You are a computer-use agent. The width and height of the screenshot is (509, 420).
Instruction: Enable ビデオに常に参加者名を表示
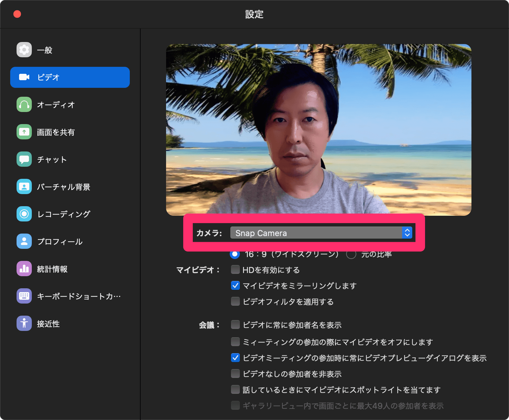click(235, 325)
